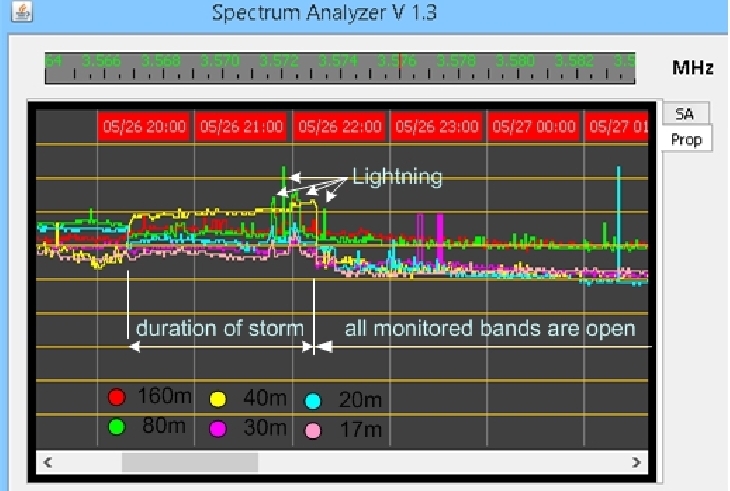The image size is (730, 491).
Task: Click the 05/26 23:00 time marker
Action: (437, 127)
